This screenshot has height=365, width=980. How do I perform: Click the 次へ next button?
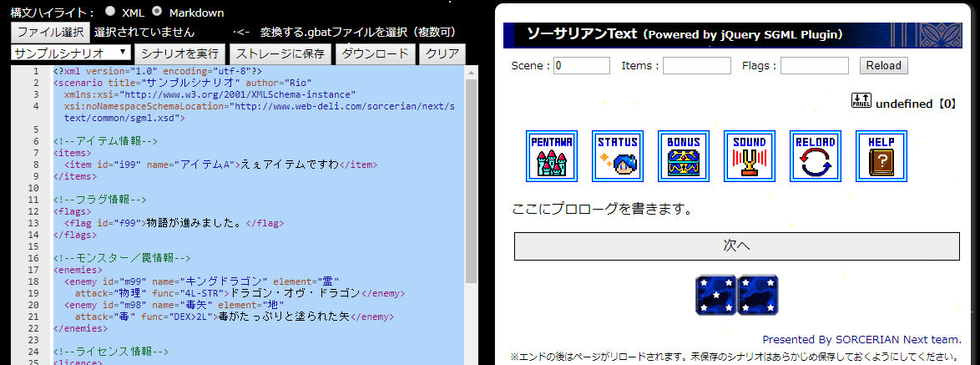pyautogui.click(x=736, y=246)
